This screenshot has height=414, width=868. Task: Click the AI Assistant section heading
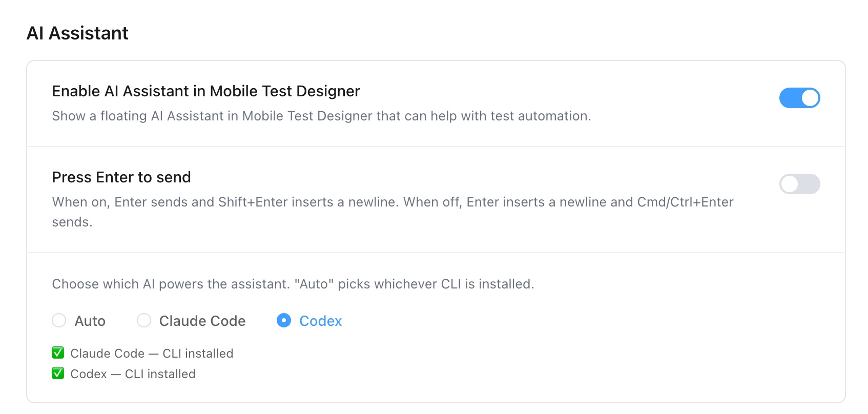coord(77,33)
